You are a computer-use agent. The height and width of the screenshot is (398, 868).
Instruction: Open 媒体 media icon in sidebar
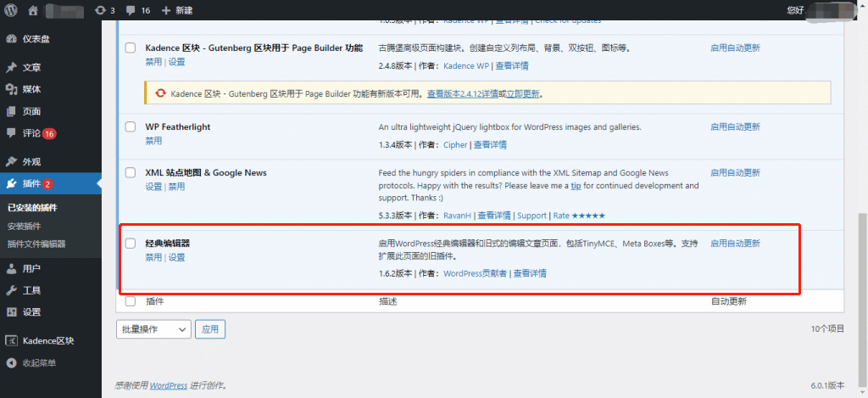(x=11, y=89)
